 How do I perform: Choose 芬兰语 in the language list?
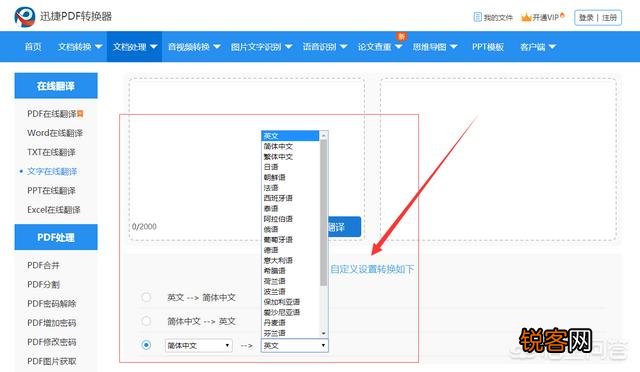pyautogui.click(x=290, y=333)
